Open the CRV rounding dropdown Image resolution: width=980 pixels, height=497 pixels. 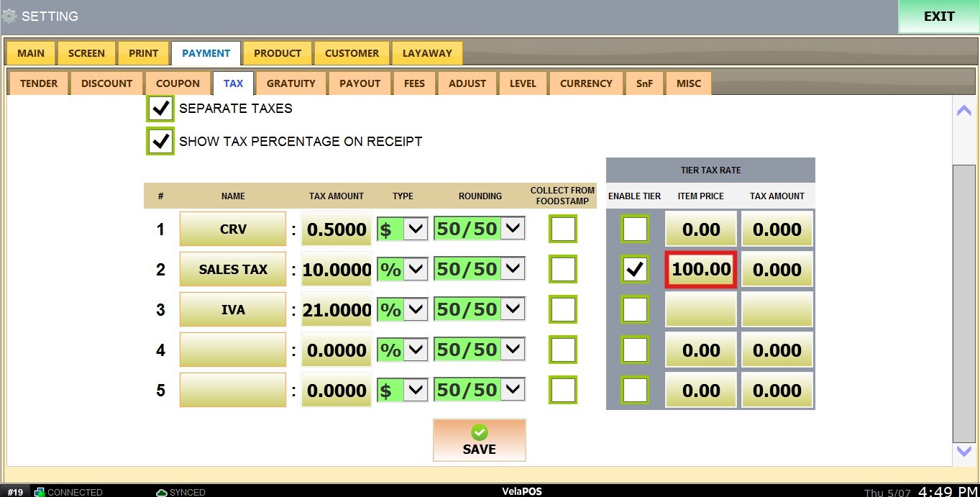point(480,229)
